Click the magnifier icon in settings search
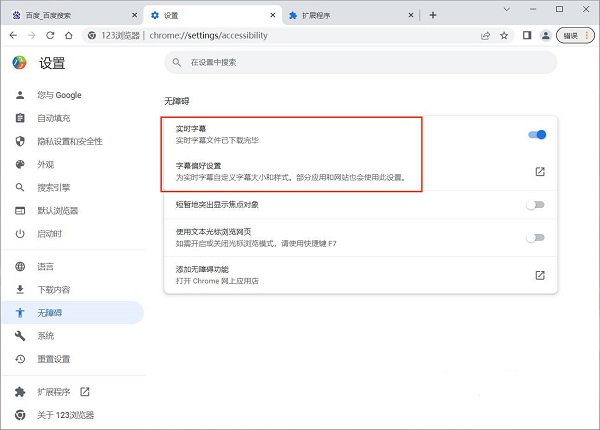Image resolution: width=600 pixels, height=430 pixels. [176, 62]
